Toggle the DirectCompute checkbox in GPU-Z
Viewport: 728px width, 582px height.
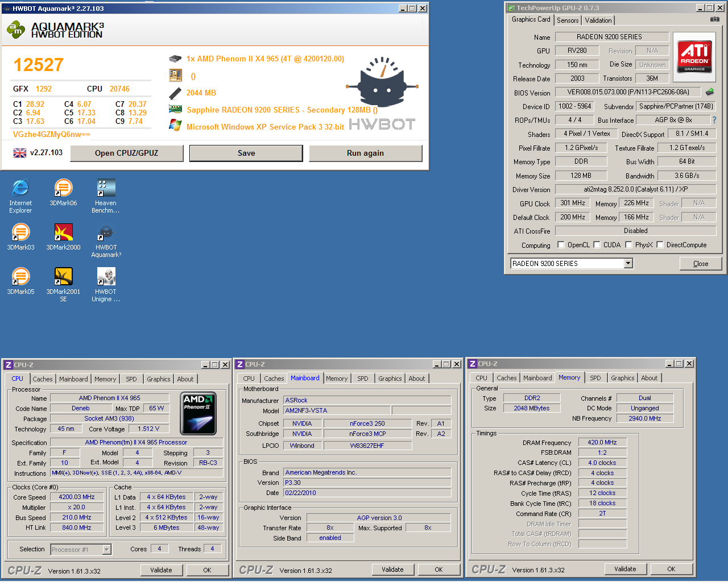click(x=660, y=245)
